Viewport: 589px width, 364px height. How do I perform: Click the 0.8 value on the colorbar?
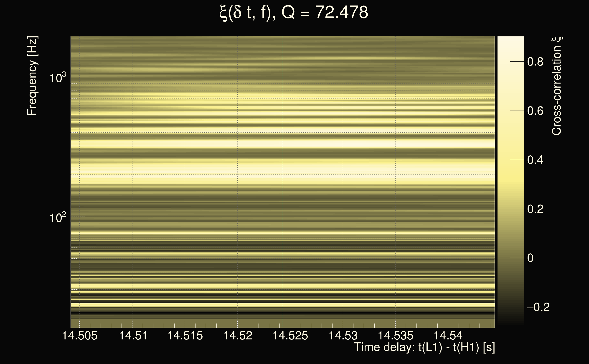535,62
